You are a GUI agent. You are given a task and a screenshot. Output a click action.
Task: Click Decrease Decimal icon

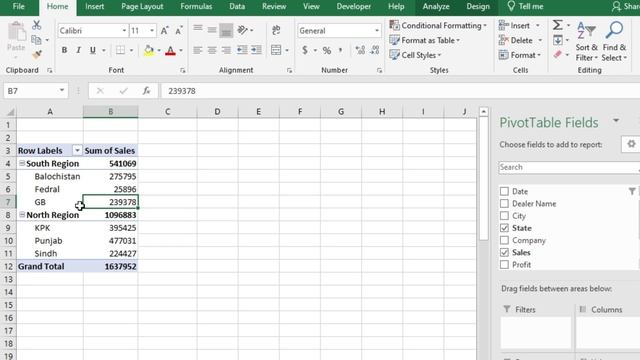pos(375,50)
